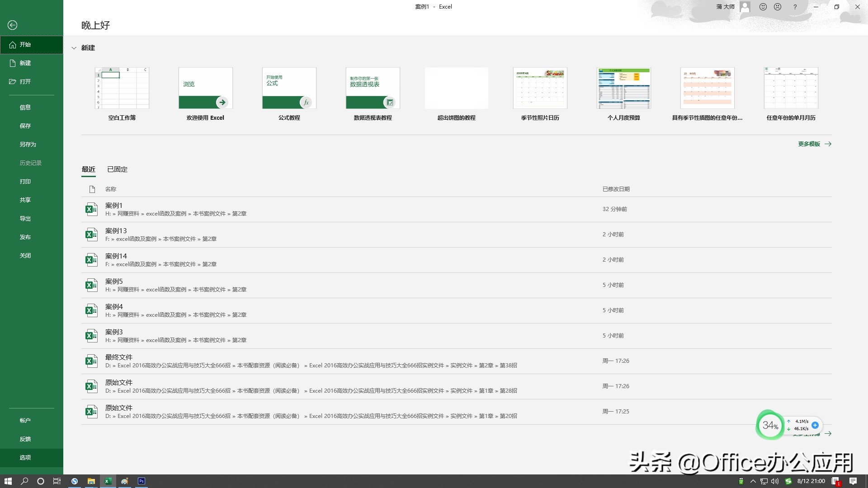Image resolution: width=868 pixels, height=488 pixels.
Task: Open the 共享 option
Action: point(32,200)
